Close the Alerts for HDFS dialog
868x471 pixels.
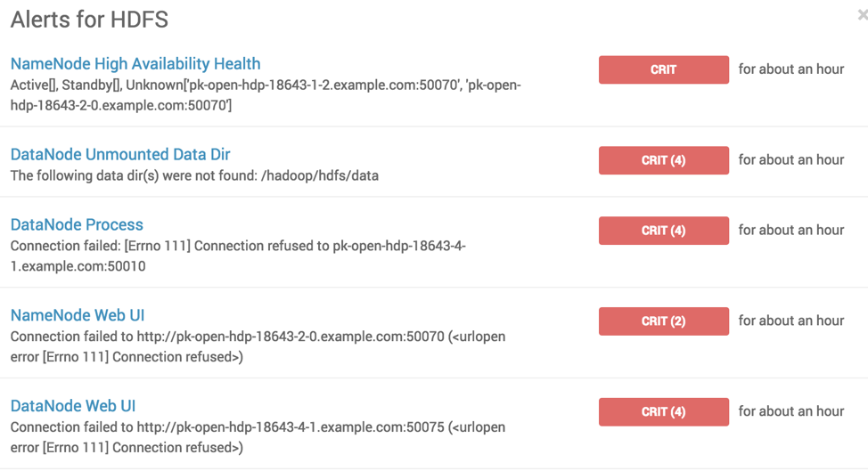862,15
